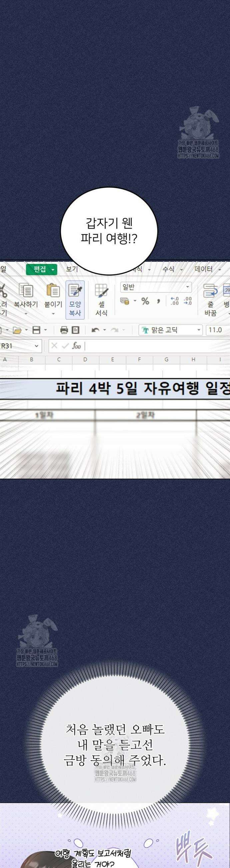This screenshot has width=230, height=868.
Task: Switch to the 보기 (View) tab
Action: pos(71,269)
